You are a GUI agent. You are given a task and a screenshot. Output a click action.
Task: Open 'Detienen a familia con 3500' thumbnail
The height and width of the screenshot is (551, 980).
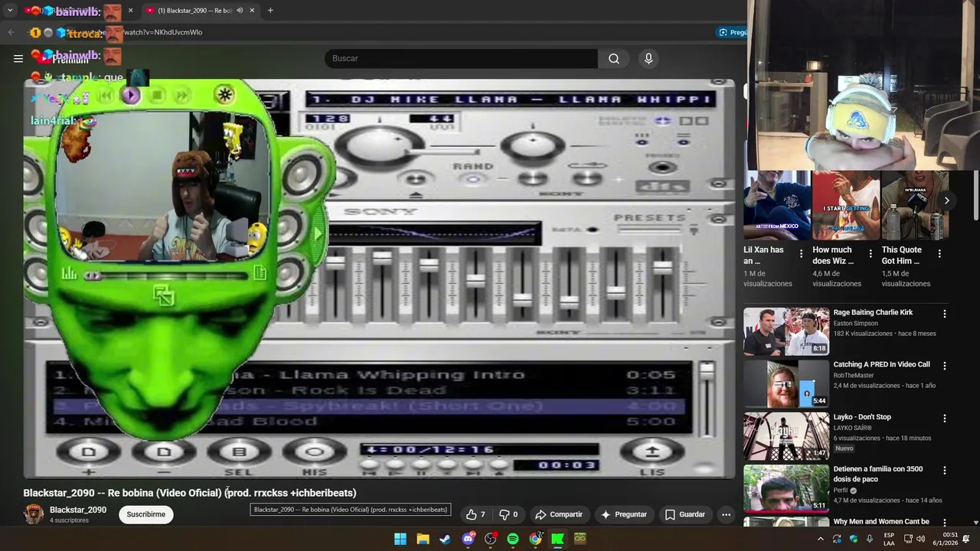pyautogui.click(x=786, y=488)
